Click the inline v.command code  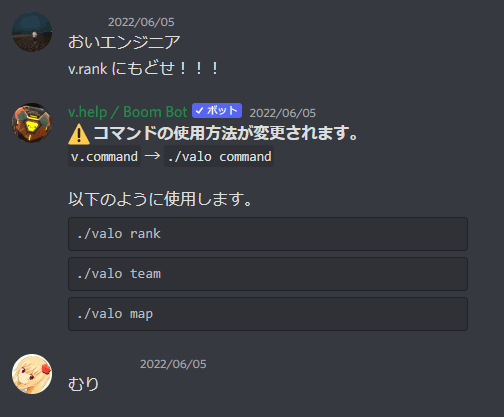tap(104, 156)
